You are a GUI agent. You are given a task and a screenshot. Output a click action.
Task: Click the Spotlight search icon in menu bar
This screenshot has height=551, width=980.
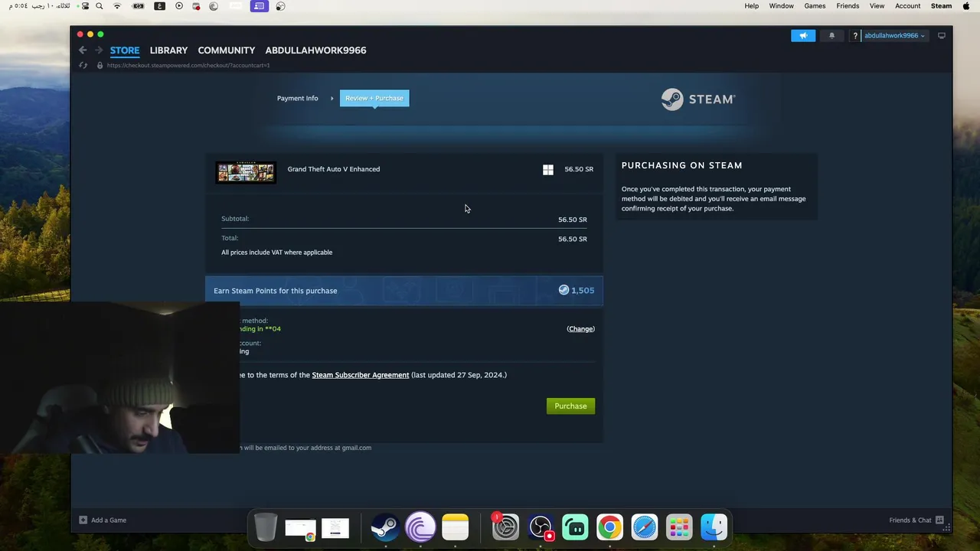(99, 6)
